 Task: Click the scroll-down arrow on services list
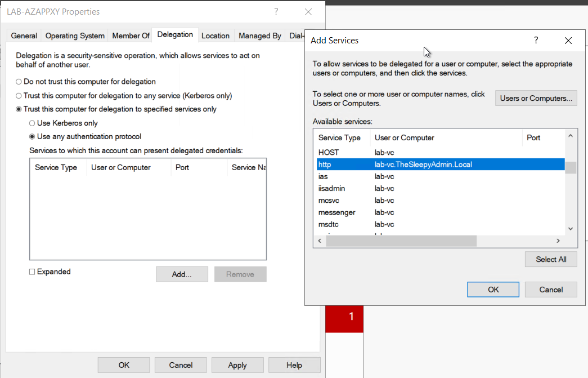tap(570, 228)
